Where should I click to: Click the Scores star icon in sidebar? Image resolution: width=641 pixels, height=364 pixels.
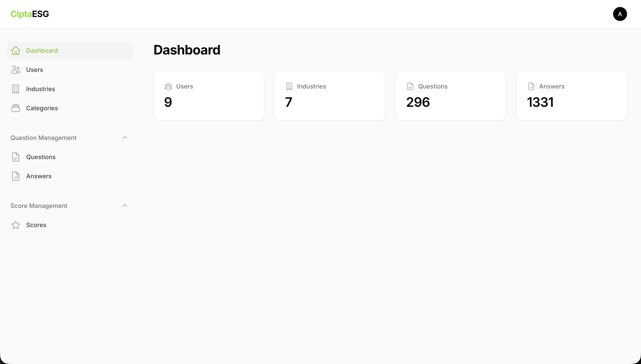coord(15,225)
